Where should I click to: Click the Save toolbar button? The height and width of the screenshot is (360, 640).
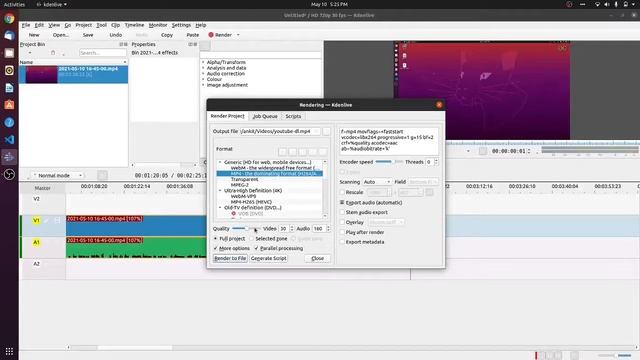point(88,35)
